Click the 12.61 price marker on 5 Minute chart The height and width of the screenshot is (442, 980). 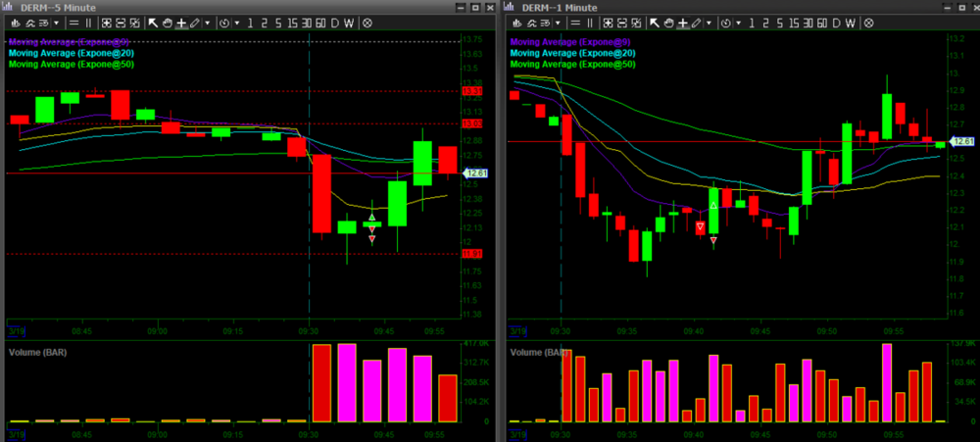[x=475, y=173]
